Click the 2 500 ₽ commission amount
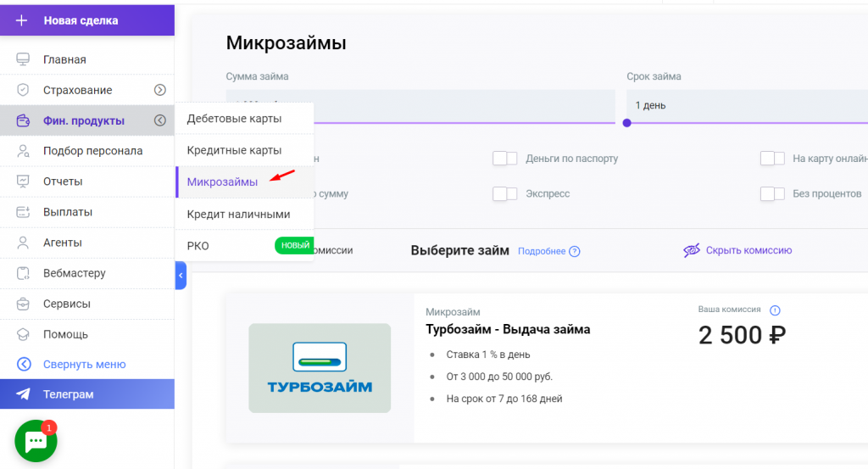 [742, 336]
